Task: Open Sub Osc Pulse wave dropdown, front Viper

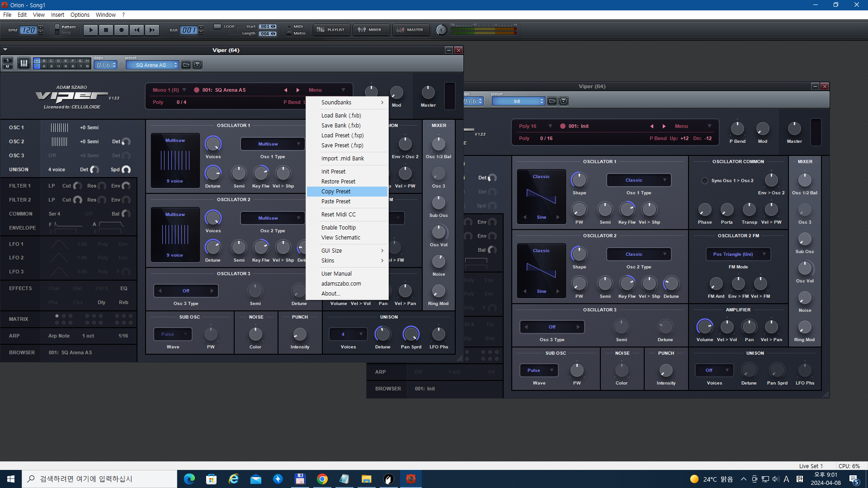Action: tap(173, 334)
